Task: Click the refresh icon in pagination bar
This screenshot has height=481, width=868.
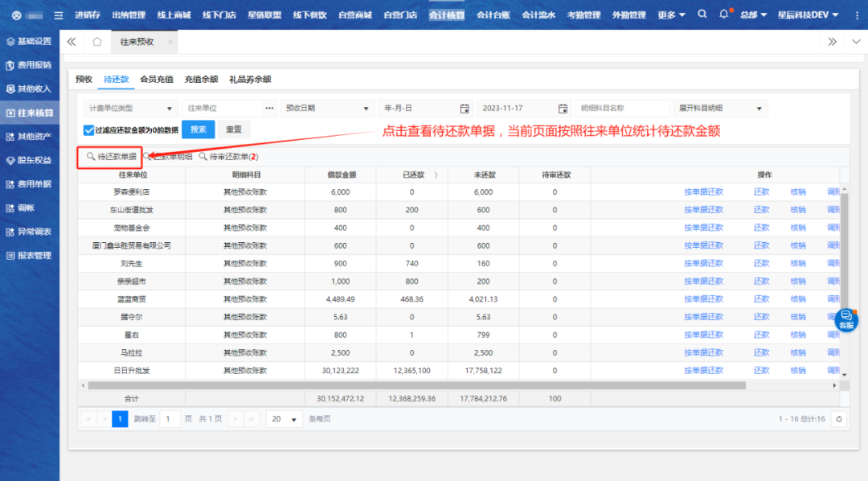Action: (839, 419)
